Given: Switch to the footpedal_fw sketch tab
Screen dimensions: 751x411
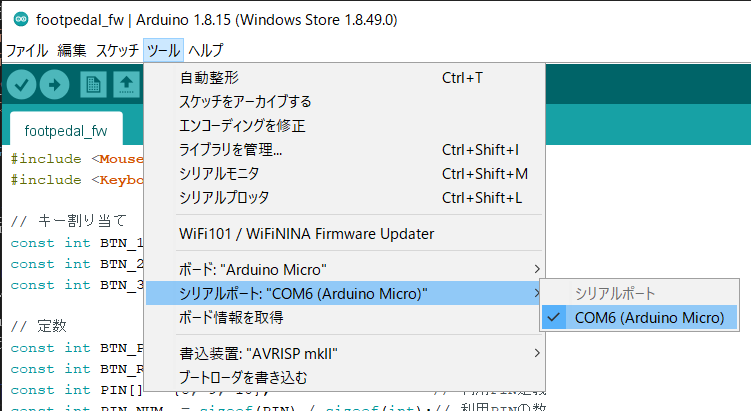Looking at the screenshot, I should click(x=66, y=130).
